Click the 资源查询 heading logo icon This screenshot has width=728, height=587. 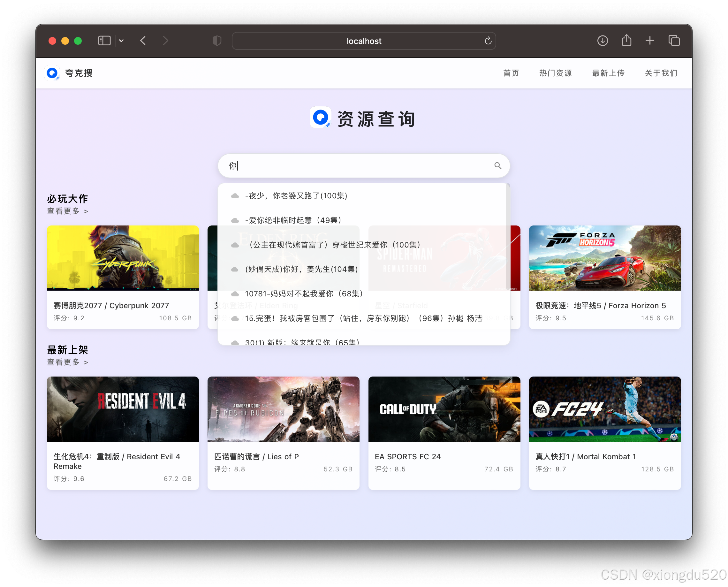[320, 118]
